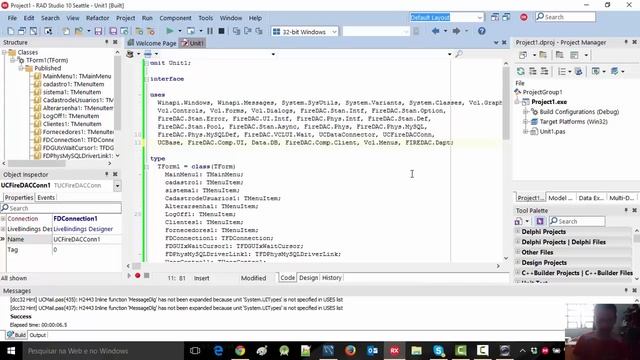Click the Windows Start button
The image size is (640, 360).
coord(11,351)
